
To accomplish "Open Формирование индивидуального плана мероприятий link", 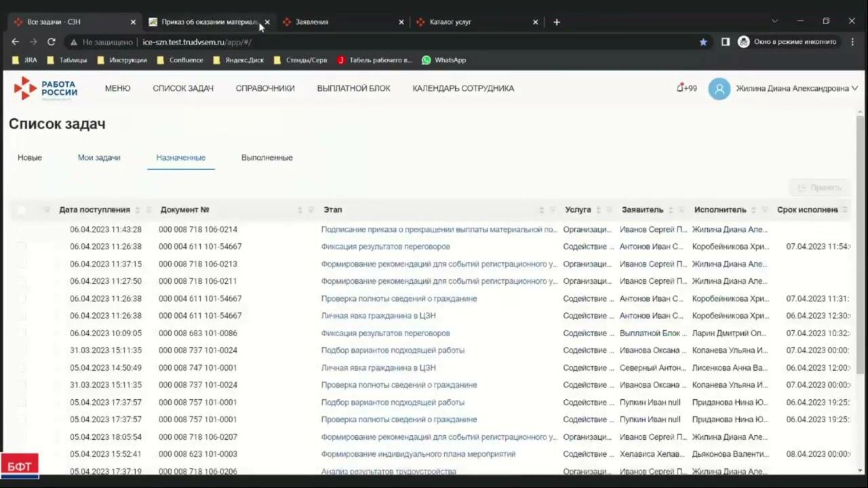I will point(418,454).
